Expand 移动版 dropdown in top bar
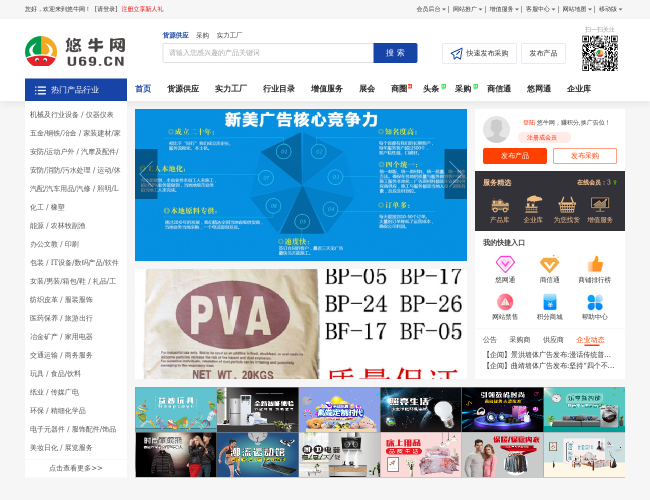This screenshot has height=500, width=650. click(610, 9)
